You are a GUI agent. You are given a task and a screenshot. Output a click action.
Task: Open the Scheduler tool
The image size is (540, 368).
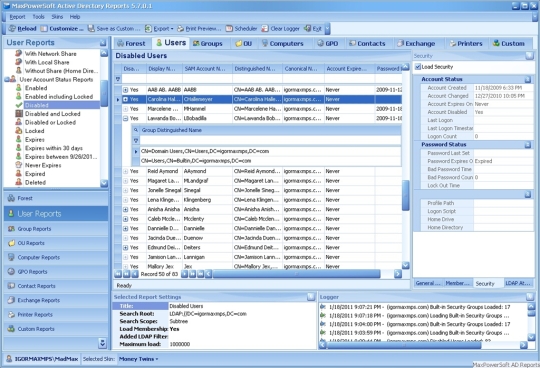coord(241,29)
